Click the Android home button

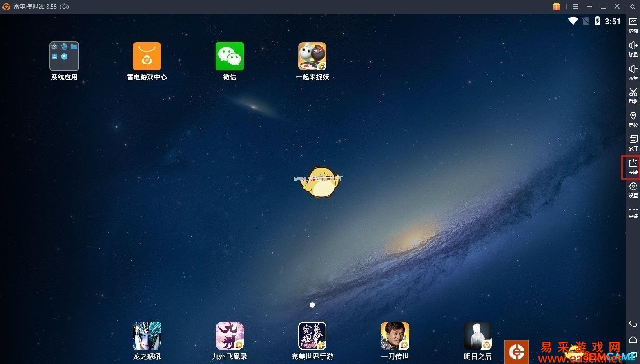[633, 339]
